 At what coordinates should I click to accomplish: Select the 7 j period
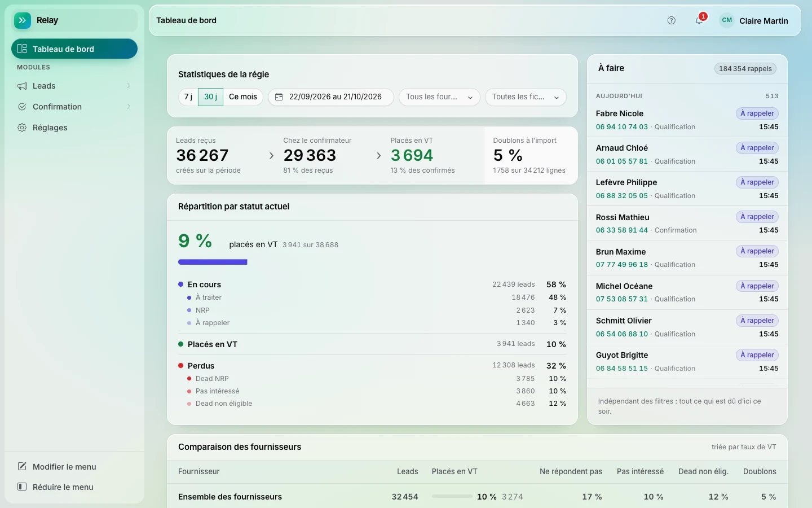coord(188,97)
